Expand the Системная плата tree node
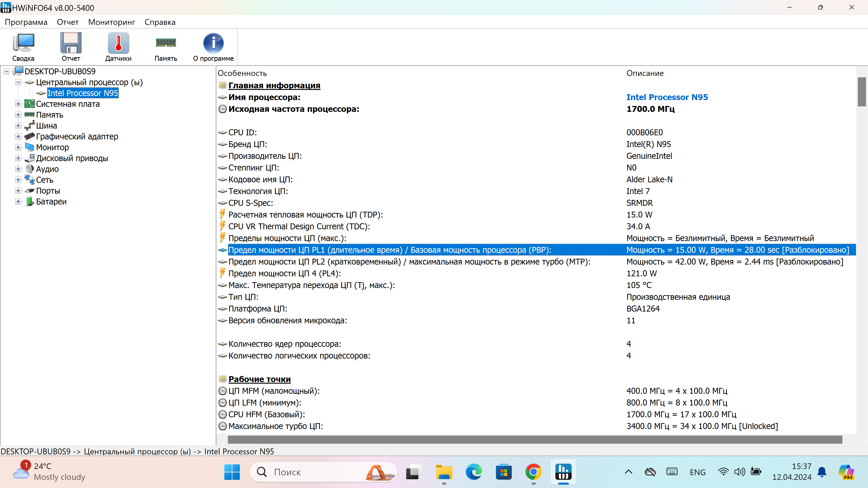This screenshot has height=488, width=868. 18,104
